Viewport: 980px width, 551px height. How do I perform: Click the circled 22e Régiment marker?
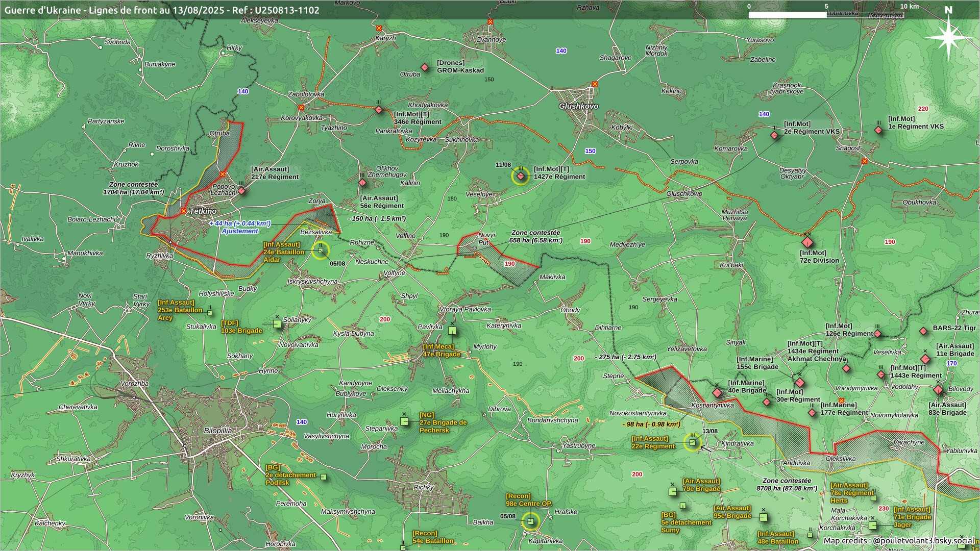click(693, 442)
